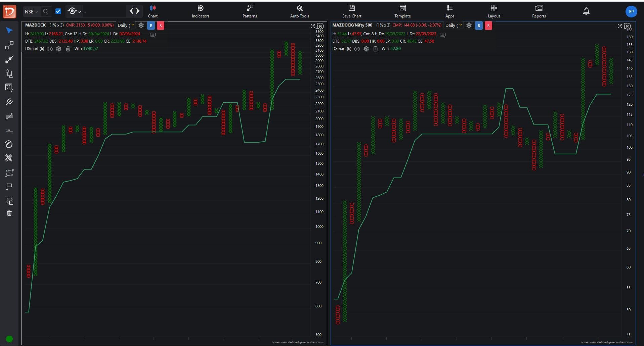
Task: Expand the watch eye dropdown
Action: tap(74, 11)
